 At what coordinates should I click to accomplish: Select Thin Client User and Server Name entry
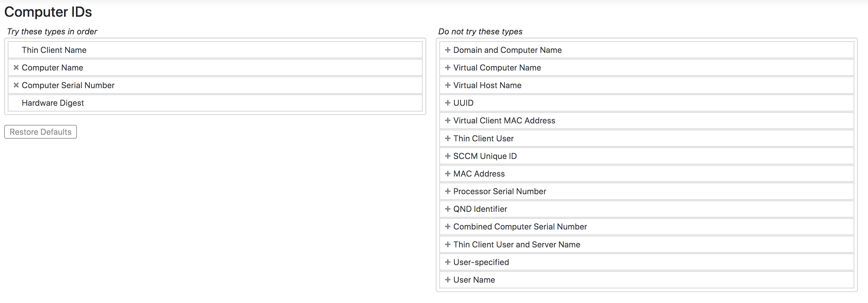(516, 244)
